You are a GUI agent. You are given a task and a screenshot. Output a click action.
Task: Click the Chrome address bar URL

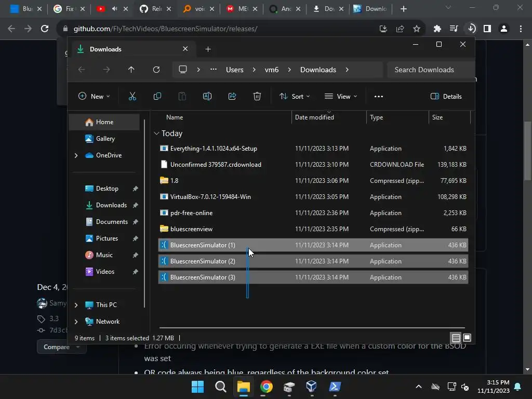tap(165, 29)
